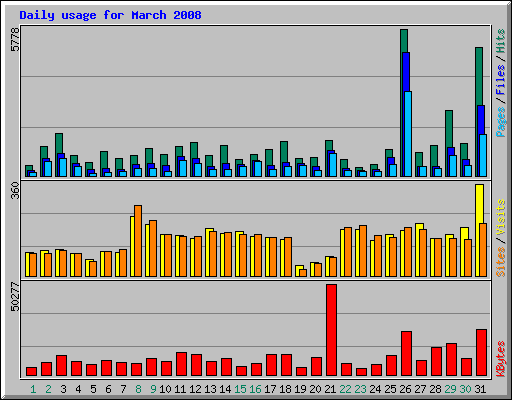Click day label 15 on the x-axis
This screenshot has height=400, width=512.
coord(240,389)
